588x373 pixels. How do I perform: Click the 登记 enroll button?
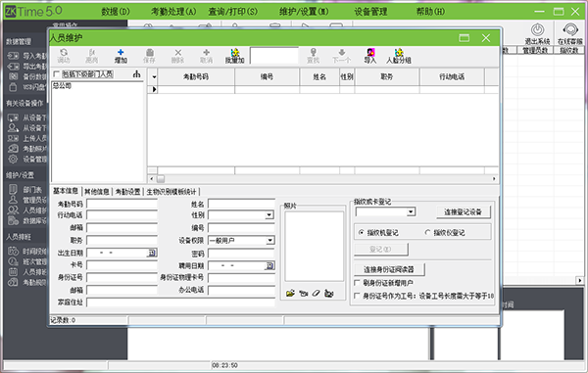(x=380, y=249)
